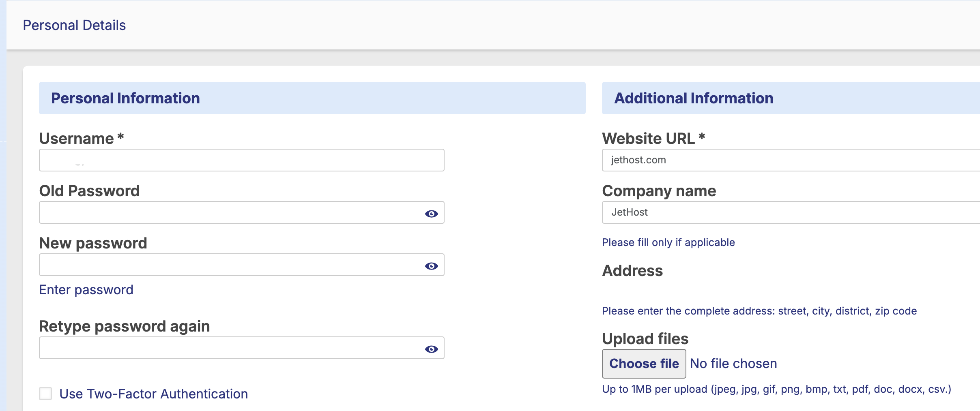This screenshot has height=411, width=980.
Task: Click into the Old Password field
Action: 242,212
